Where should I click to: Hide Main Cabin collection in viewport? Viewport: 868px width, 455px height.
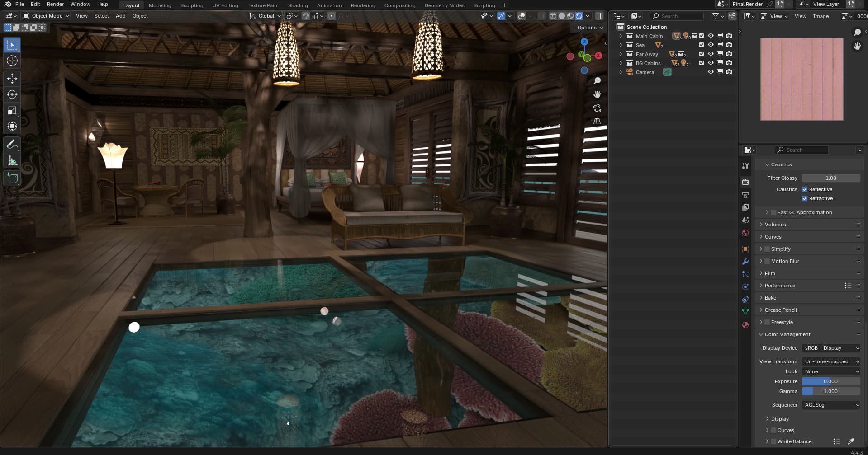711,36
